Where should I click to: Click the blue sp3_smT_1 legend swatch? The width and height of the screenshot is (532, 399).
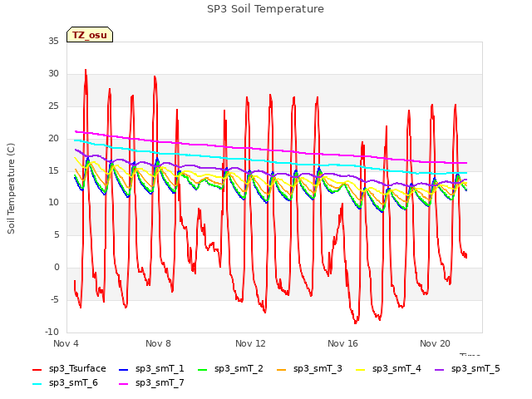(x=124, y=369)
